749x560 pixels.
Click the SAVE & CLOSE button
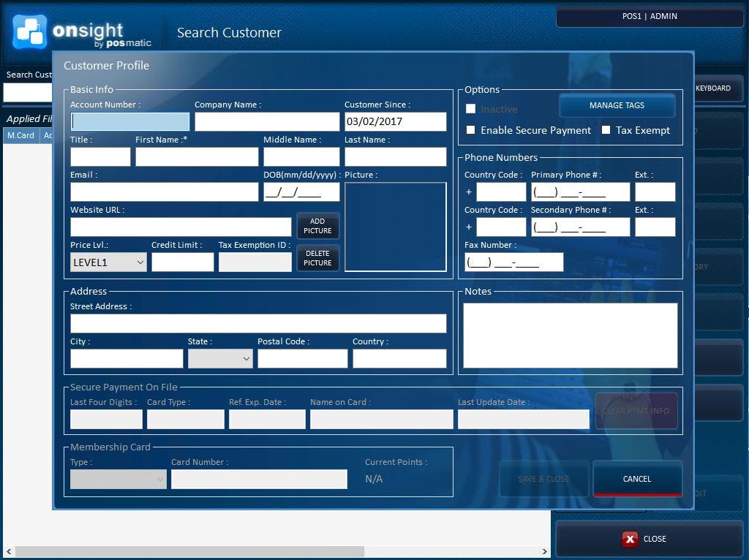click(543, 479)
